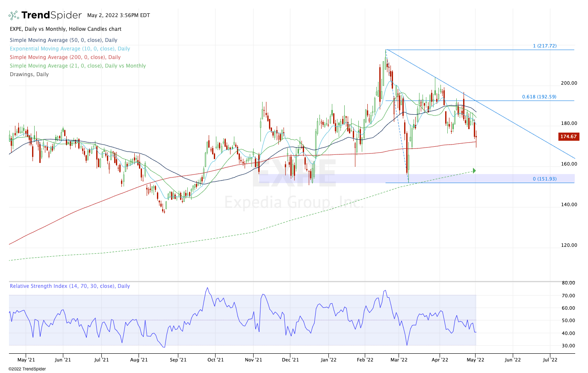Click the Fibonacci 1 (217.72) level label
The width and height of the screenshot is (588, 373).
(x=545, y=46)
